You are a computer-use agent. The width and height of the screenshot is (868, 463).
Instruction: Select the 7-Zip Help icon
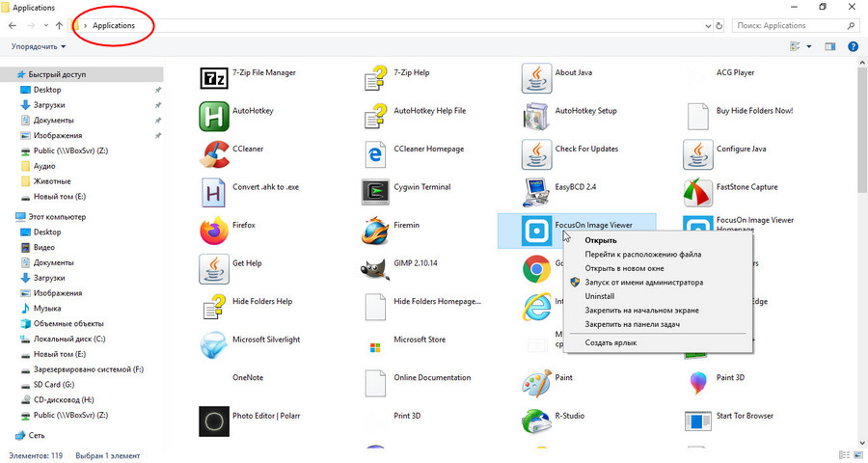tap(375, 79)
